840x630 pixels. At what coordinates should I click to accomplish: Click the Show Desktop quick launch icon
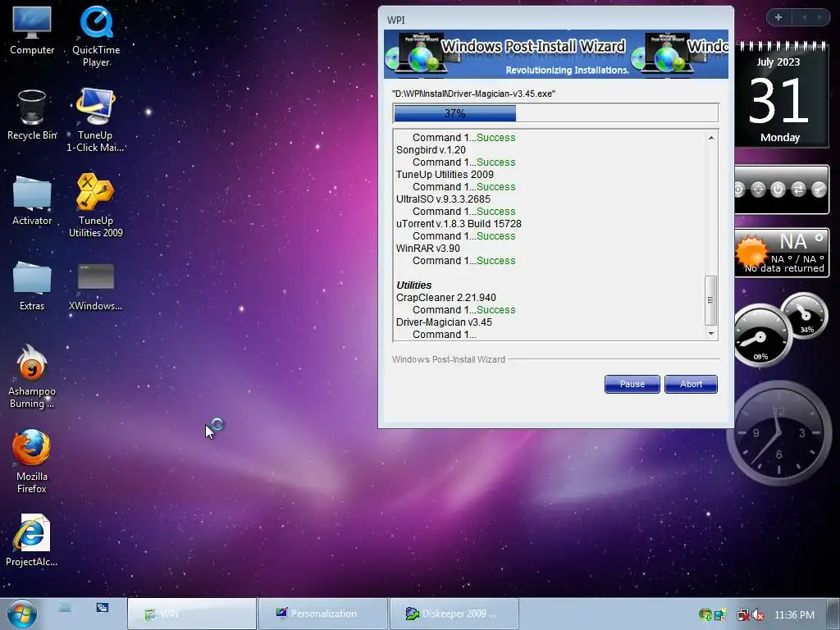click(x=65, y=608)
